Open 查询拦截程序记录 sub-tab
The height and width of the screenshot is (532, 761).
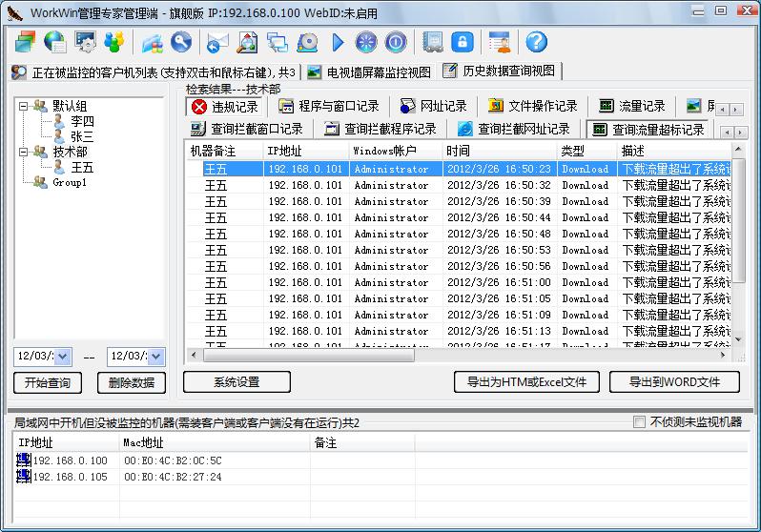click(x=380, y=129)
